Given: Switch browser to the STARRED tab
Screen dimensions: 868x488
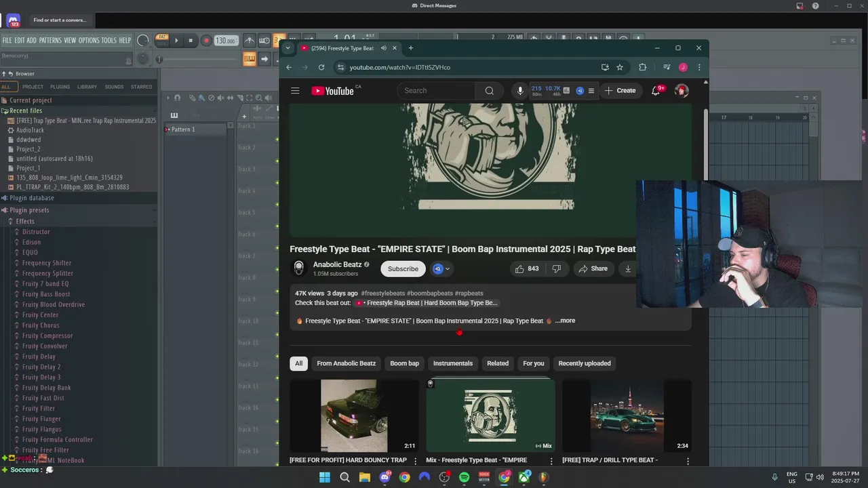Looking at the screenshot, I should (141, 87).
